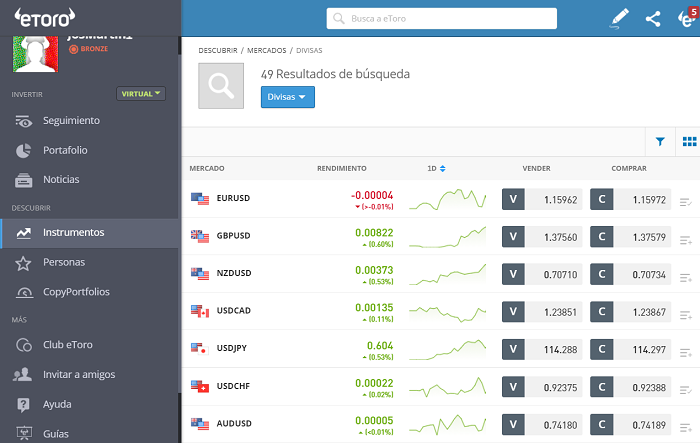Buy AUDUSD at 0.74189
The height and width of the screenshot is (443, 700).
[630, 425]
